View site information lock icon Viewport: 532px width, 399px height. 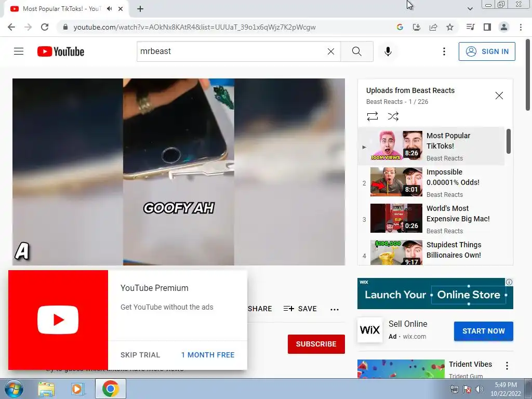click(65, 27)
